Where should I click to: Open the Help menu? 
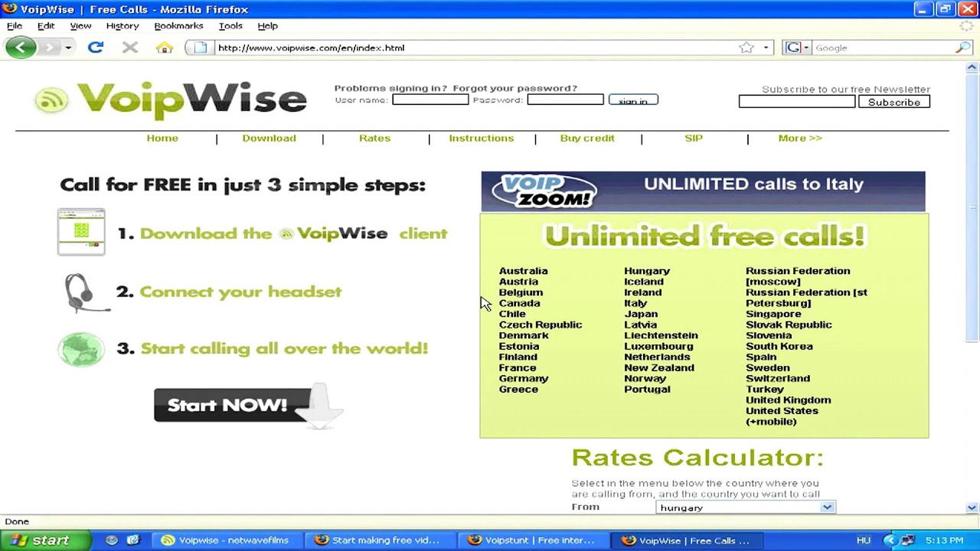pos(267,25)
